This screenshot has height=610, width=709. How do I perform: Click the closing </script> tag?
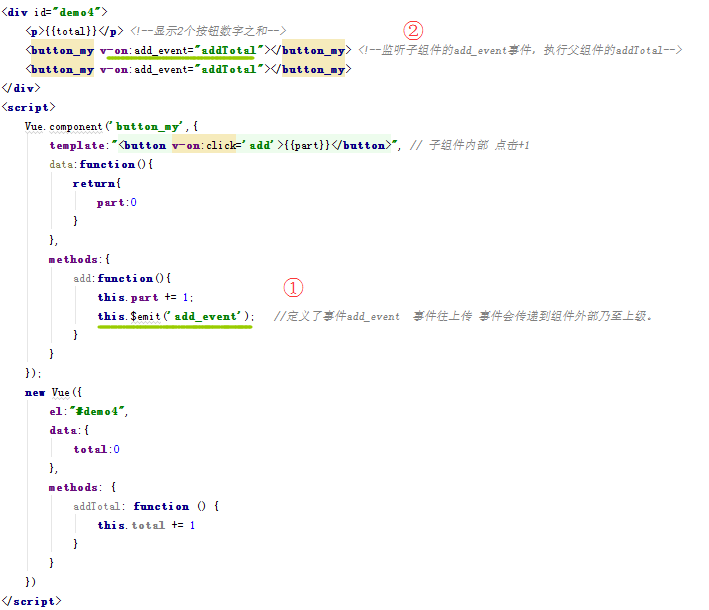click(31, 601)
